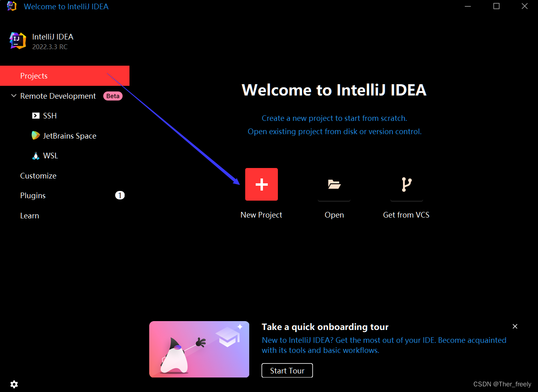Minimize the Welcome window
The image size is (538, 392).
(468, 6)
